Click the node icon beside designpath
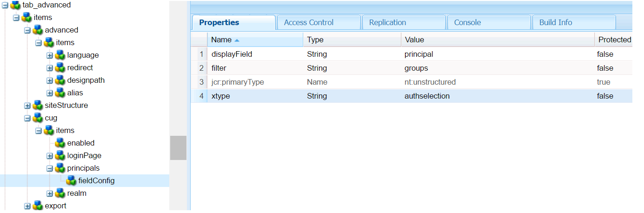Viewport: 644px width, 213px height. pyautogui.click(x=60, y=80)
